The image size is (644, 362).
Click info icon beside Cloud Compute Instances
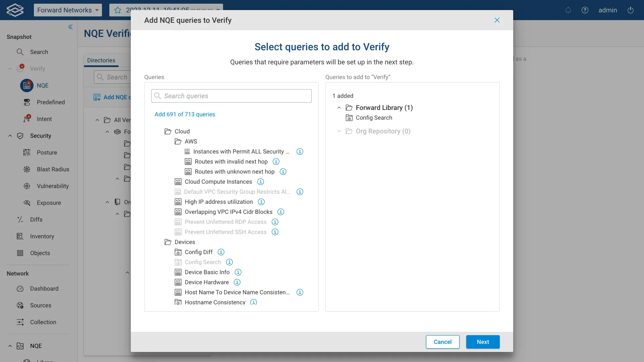pyautogui.click(x=261, y=182)
